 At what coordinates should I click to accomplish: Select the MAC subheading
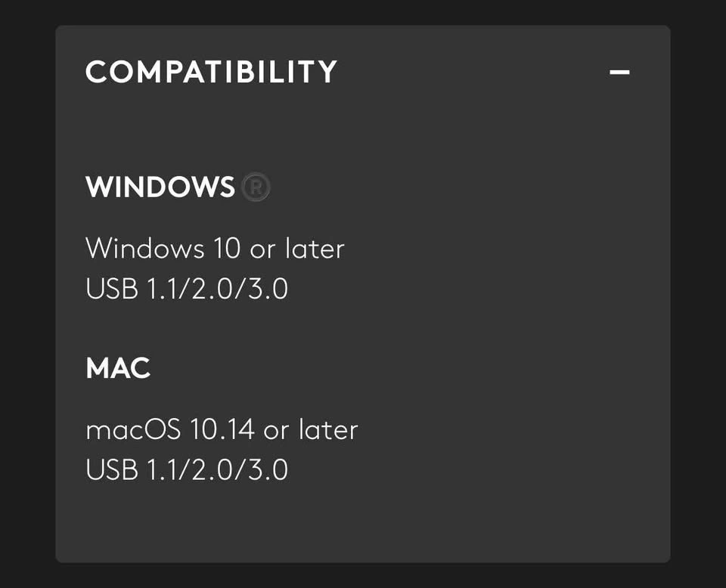tap(118, 369)
